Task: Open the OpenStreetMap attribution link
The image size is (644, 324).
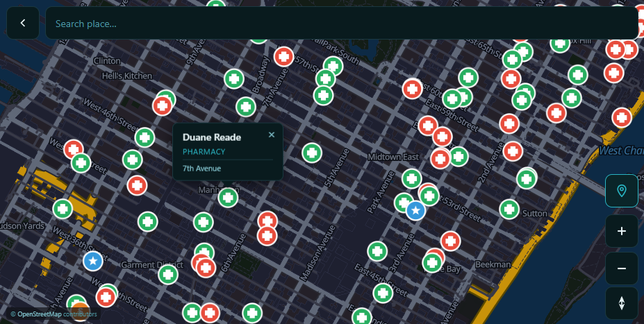Action: coord(40,314)
